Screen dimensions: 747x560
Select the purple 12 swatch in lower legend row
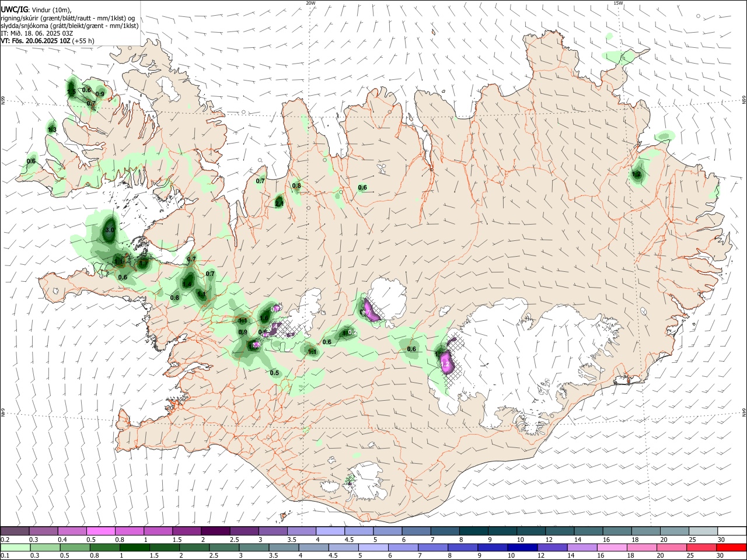point(552,547)
